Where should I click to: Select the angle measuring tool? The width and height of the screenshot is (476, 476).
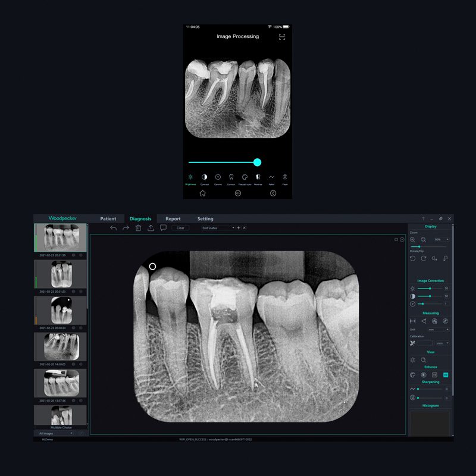point(424,321)
